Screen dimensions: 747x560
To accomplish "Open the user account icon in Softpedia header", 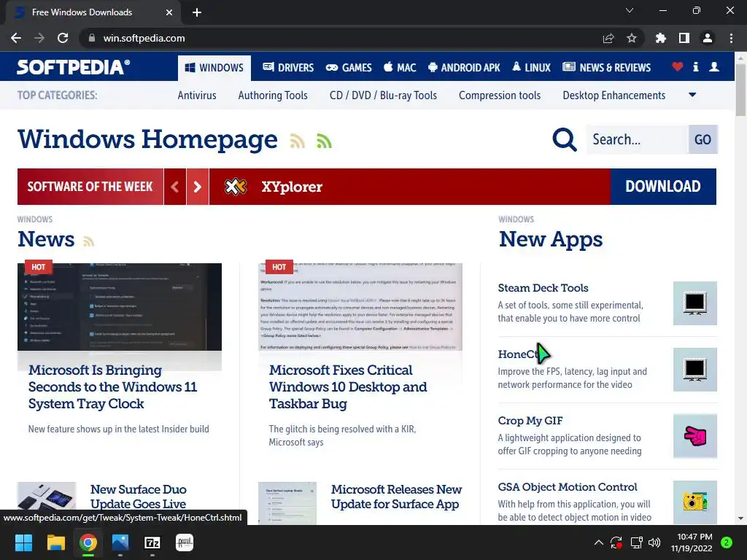I will [713, 67].
